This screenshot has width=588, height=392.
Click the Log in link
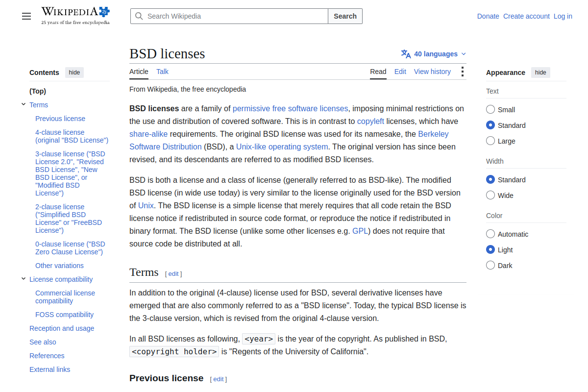tap(563, 16)
